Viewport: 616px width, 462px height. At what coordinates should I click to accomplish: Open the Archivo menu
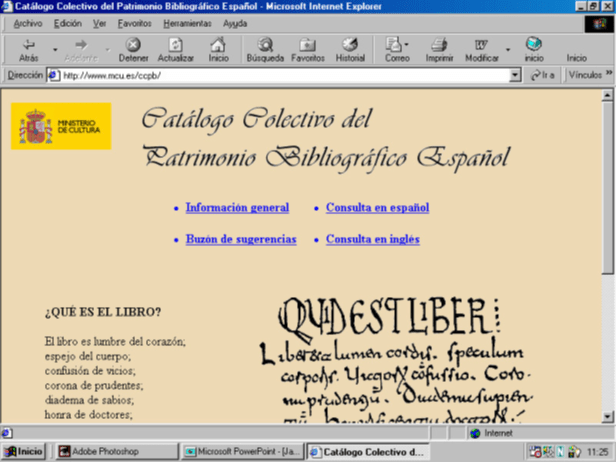28,22
